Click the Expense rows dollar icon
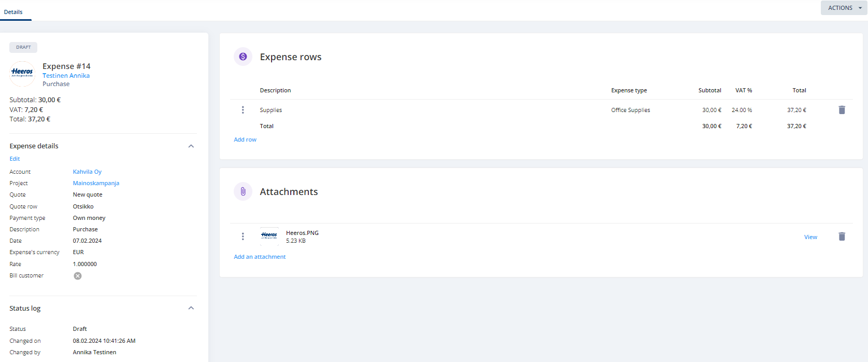 [243, 57]
